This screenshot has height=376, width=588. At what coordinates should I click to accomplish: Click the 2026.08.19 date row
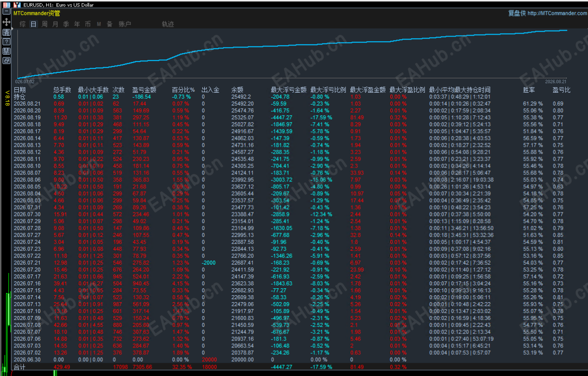[x=27, y=117]
